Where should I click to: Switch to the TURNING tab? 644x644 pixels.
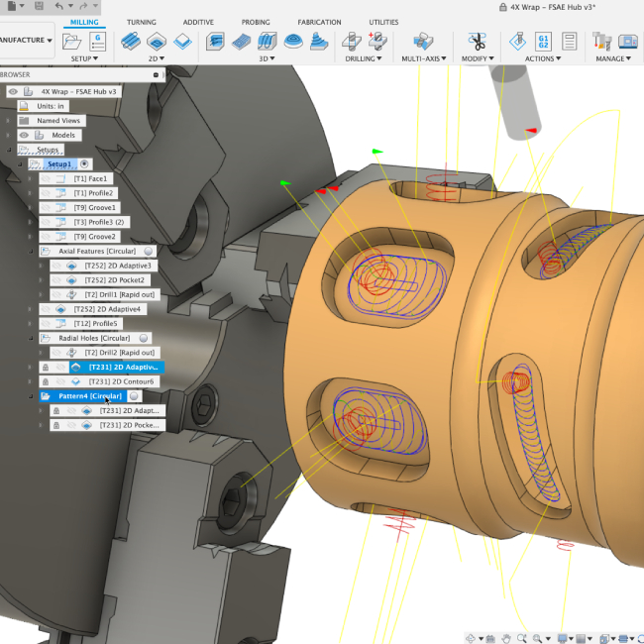coord(142,22)
